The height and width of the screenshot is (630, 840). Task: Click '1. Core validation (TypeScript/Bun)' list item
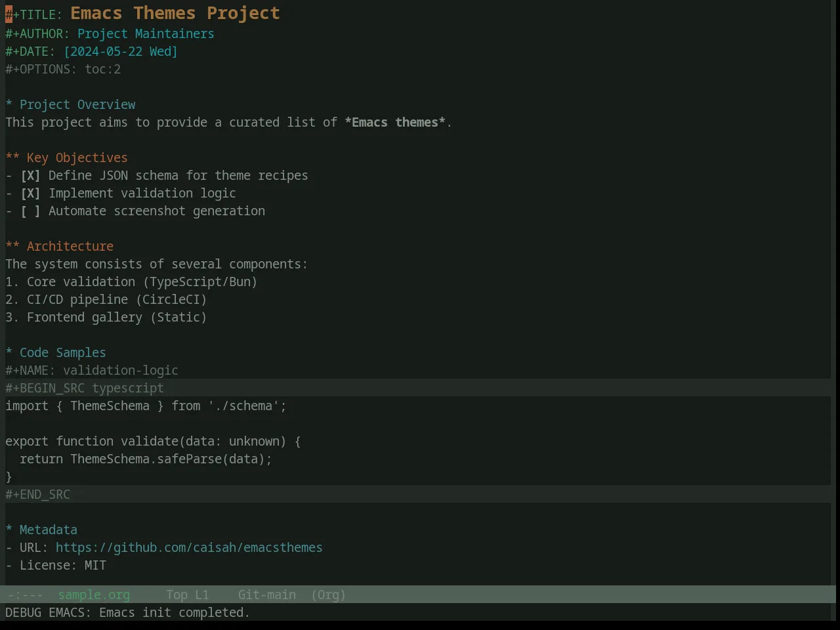pyautogui.click(x=131, y=282)
